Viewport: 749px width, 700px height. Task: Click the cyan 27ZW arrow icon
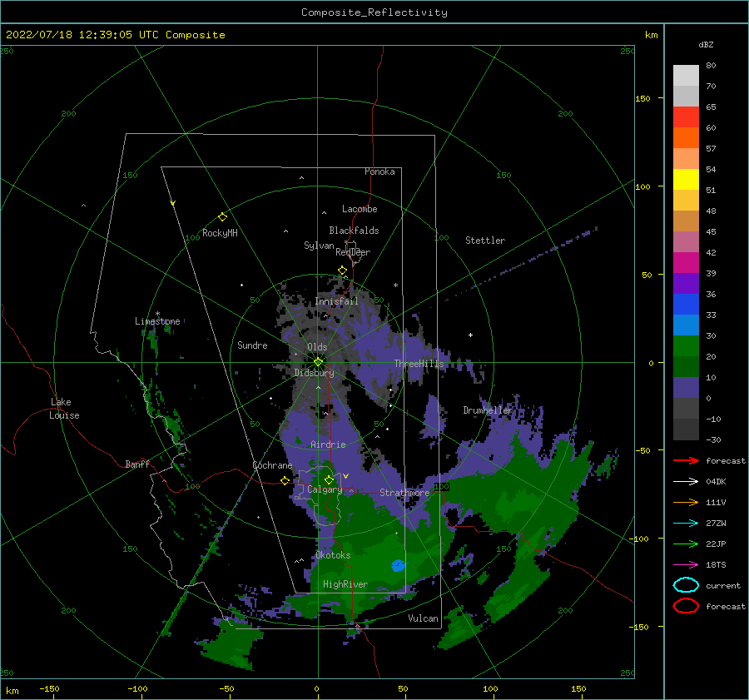tap(686, 524)
